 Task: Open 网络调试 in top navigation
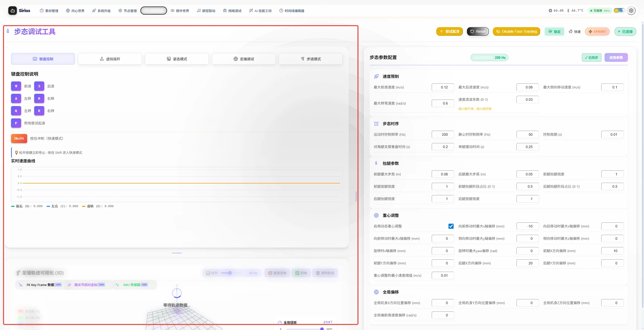tap(232, 11)
